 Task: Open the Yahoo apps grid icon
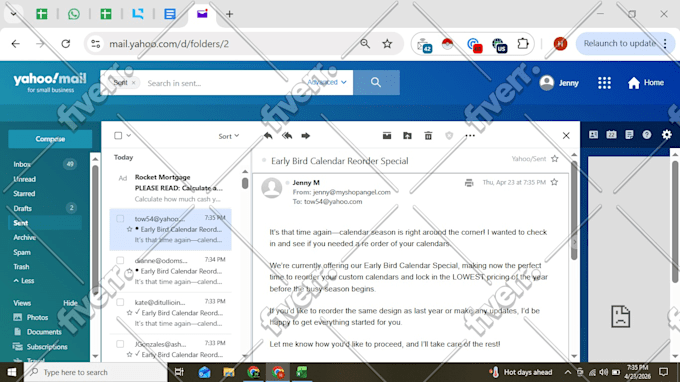(x=604, y=83)
